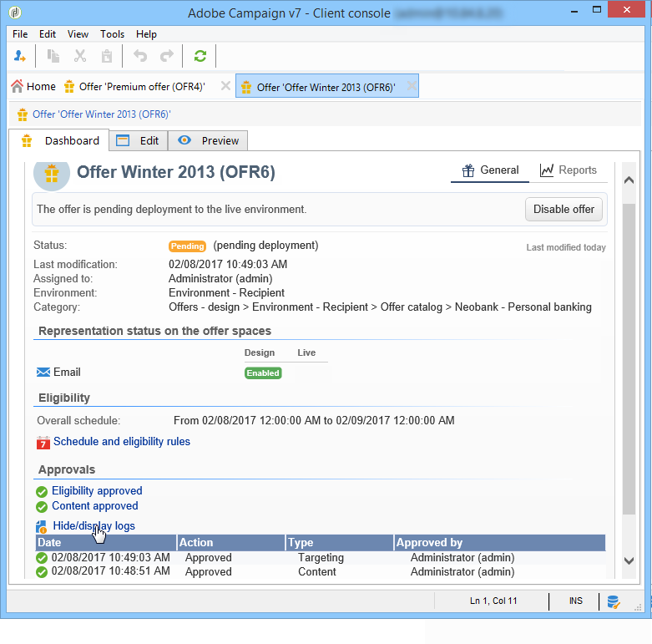Click the connect user toolbar icon
Screen dimensions: 652x644
19,56
